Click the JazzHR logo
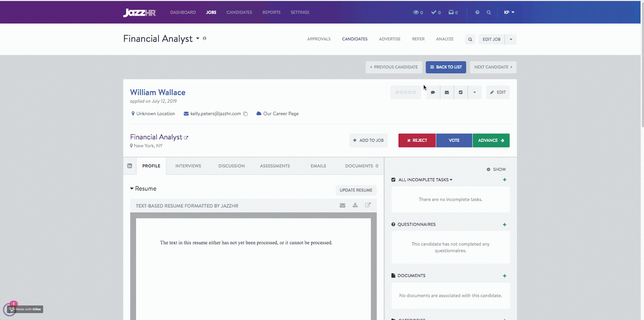The height and width of the screenshot is (320, 644). [139, 12]
